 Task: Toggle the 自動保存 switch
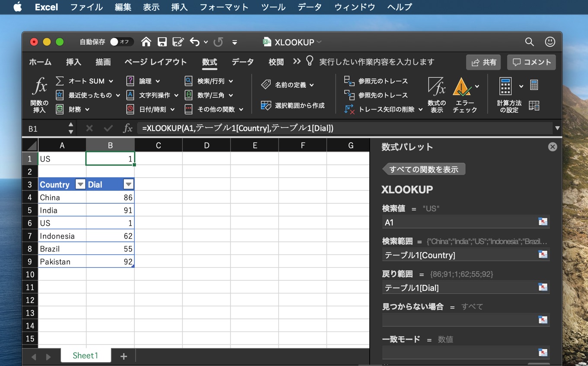pos(121,42)
